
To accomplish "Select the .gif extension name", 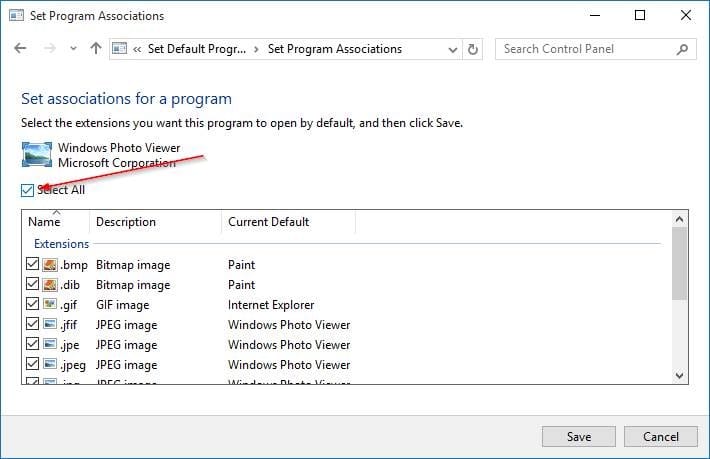I will [69, 305].
